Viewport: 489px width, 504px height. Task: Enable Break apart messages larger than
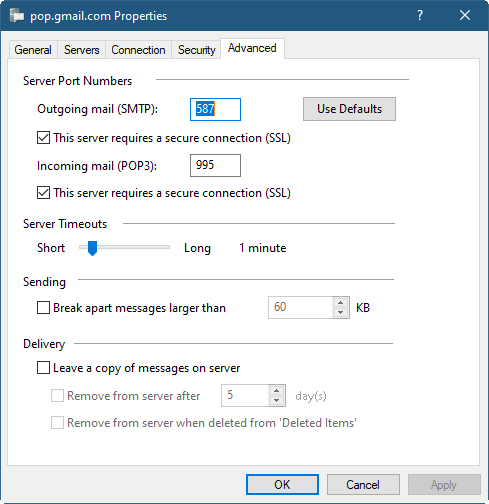coord(43,308)
